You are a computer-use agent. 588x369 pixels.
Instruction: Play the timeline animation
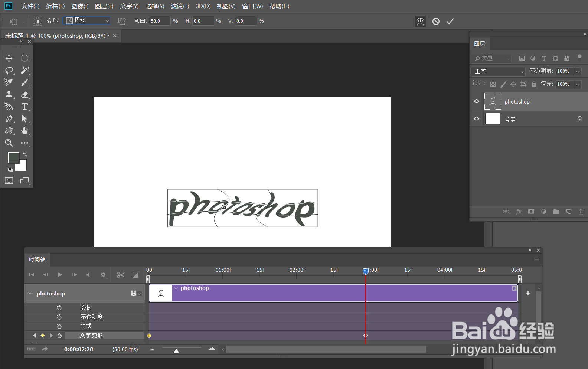pyautogui.click(x=60, y=275)
